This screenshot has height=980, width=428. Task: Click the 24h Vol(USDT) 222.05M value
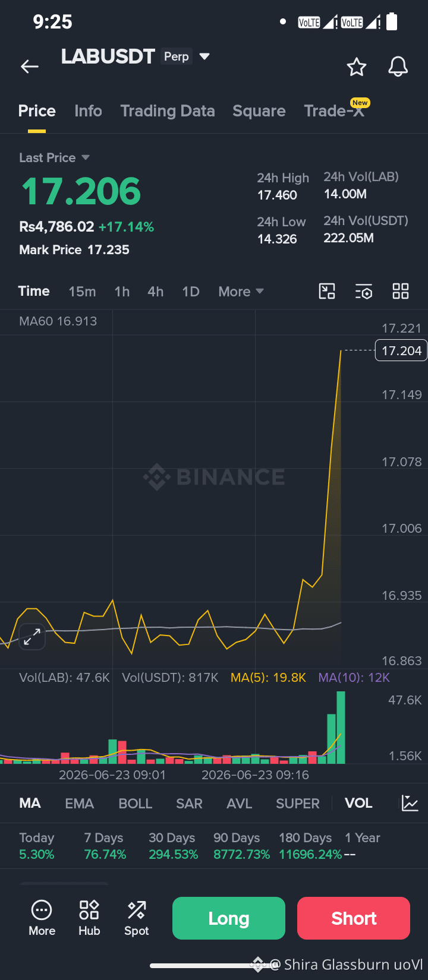[x=349, y=238]
